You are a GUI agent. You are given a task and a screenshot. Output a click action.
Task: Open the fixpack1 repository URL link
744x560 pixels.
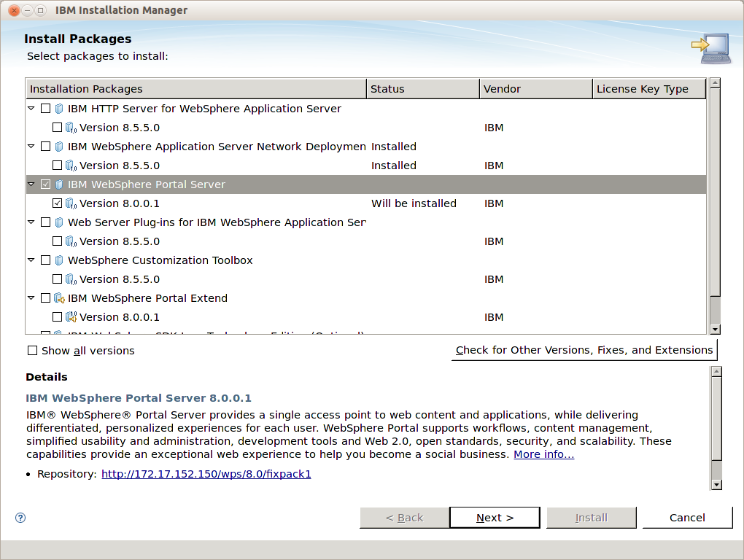point(206,474)
